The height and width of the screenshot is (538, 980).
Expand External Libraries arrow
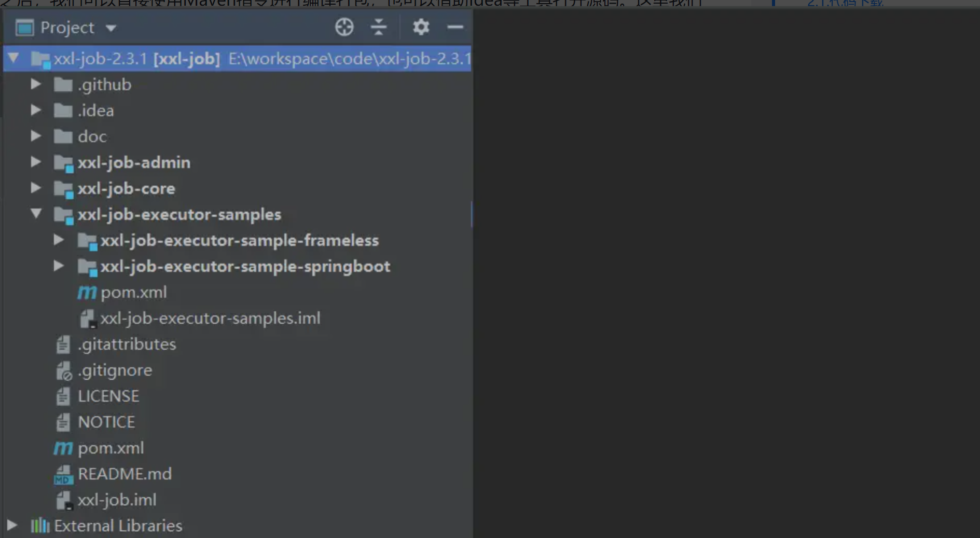(x=12, y=525)
